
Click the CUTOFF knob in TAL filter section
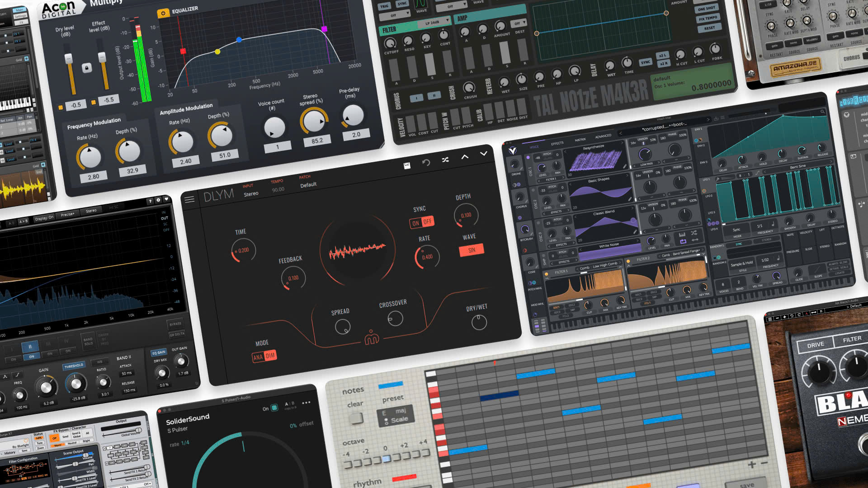390,43
